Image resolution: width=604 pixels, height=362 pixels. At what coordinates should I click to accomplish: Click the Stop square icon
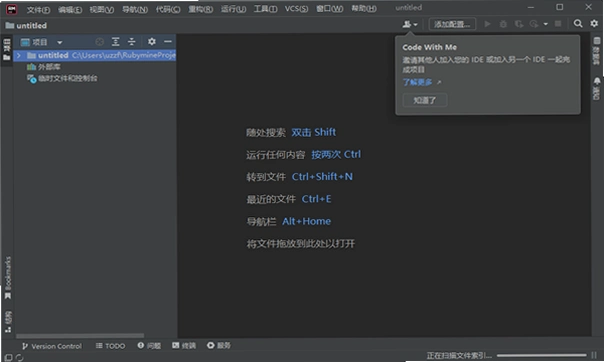click(x=558, y=24)
